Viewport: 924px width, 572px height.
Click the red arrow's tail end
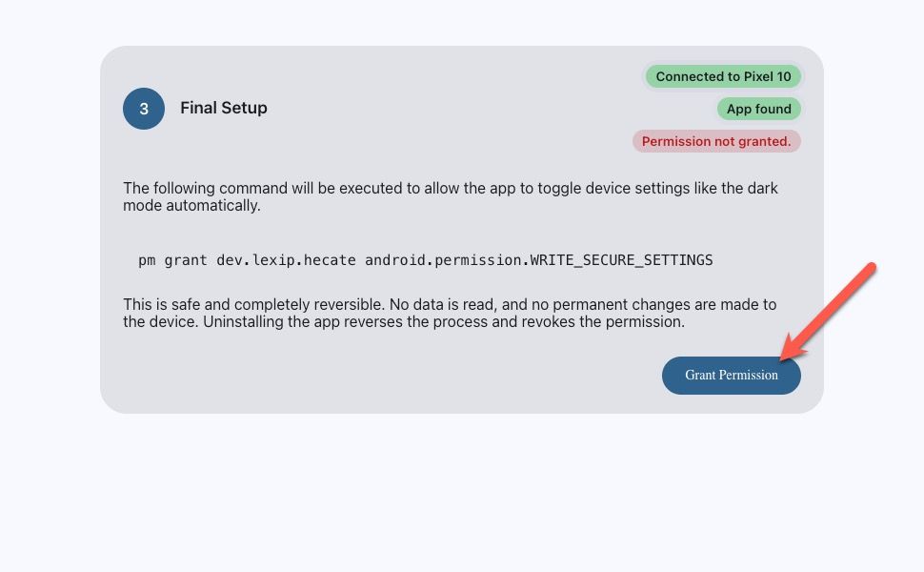[872, 267]
